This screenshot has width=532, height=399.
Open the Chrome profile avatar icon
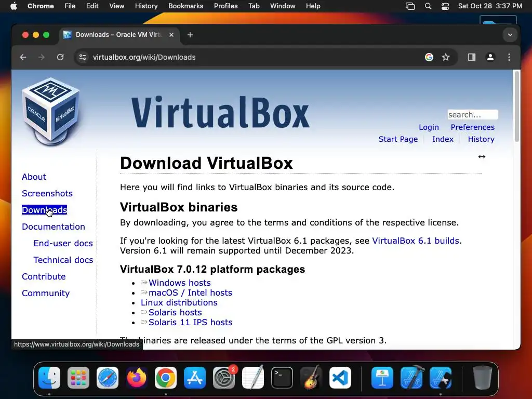(490, 57)
